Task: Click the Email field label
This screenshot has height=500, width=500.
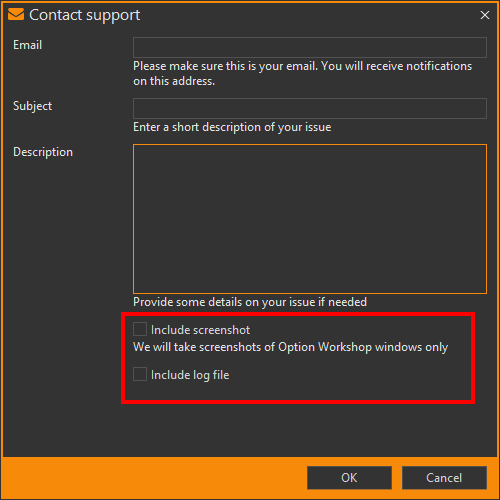Action: (x=27, y=45)
